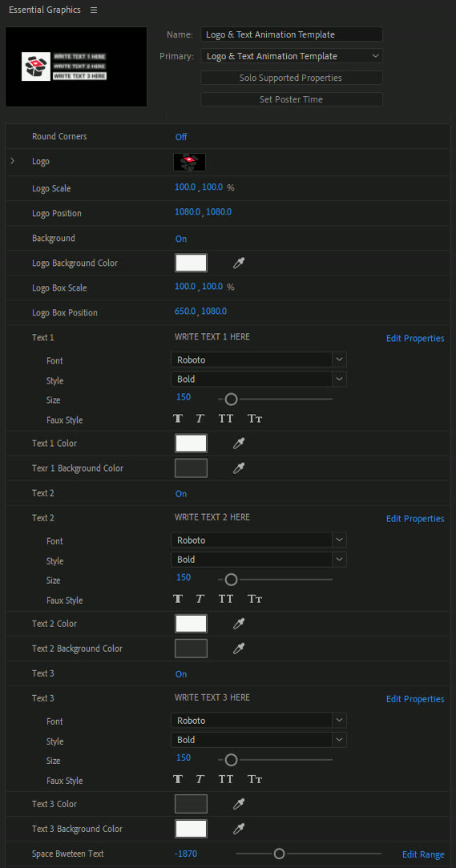Click the Solo Supported Properties button

(292, 78)
